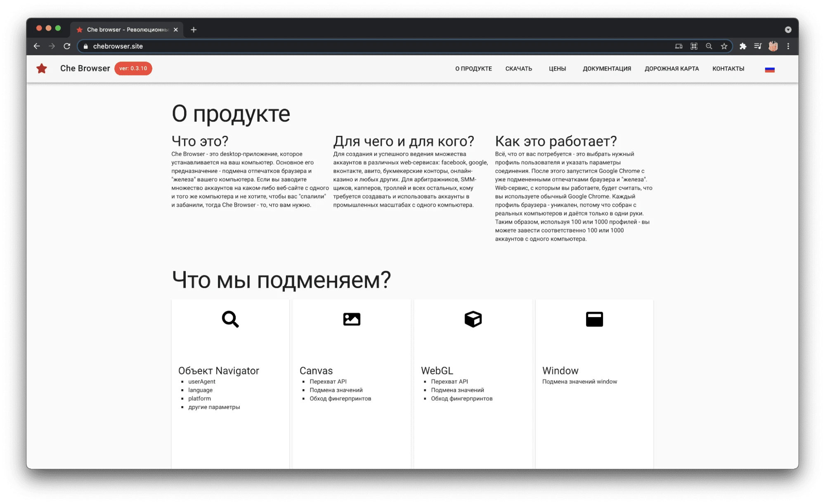Screen dimensions: 825x504
Task: Click Подмена значений under Canvas
Action: click(336, 390)
